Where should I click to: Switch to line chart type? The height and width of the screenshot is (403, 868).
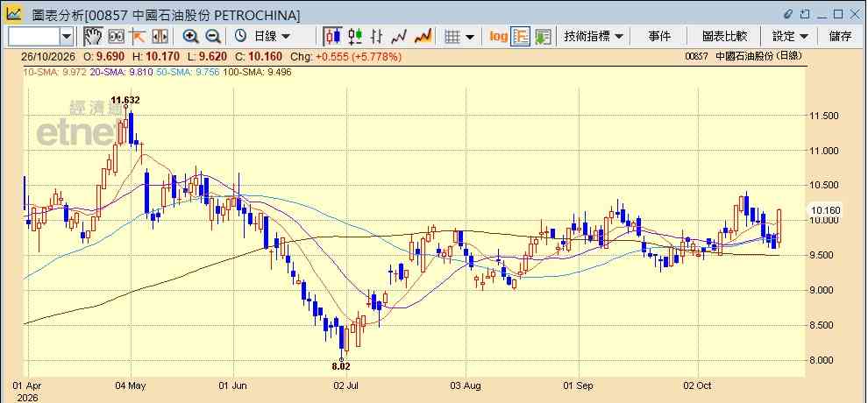point(399,37)
